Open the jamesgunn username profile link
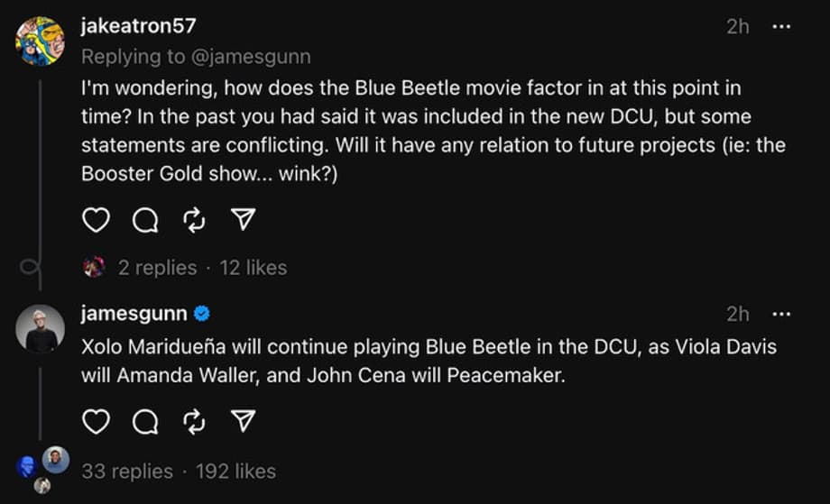 tap(134, 314)
